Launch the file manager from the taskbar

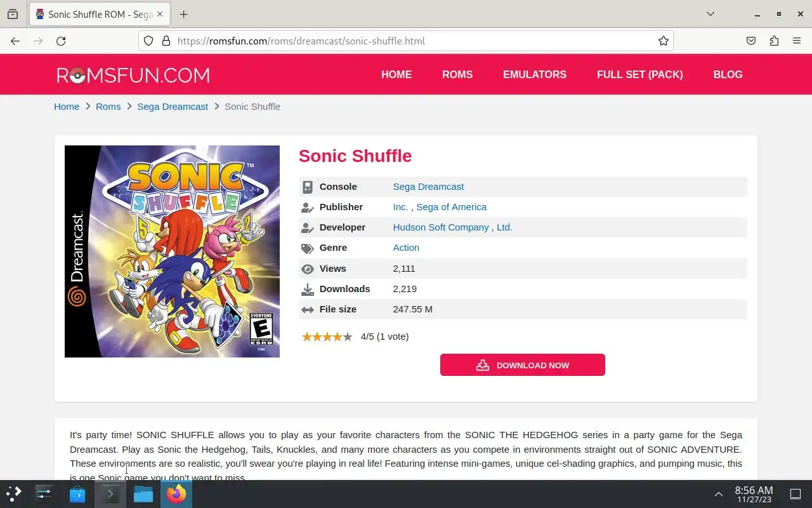pyautogui.click(x=143, y=493)
